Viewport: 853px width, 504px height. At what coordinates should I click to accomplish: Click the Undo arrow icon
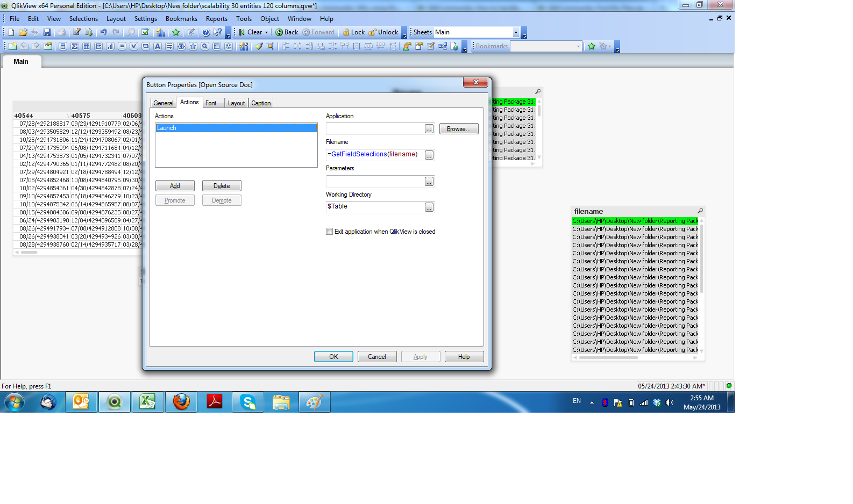[104, 32]
